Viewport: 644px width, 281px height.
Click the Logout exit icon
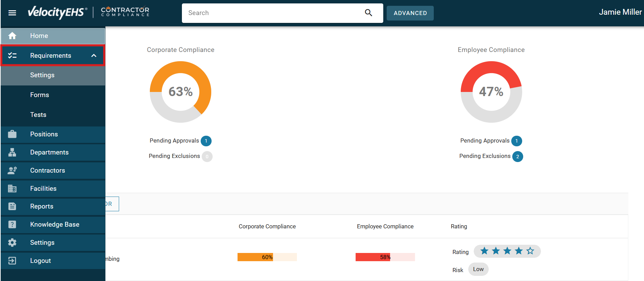(x=12, y=261)
